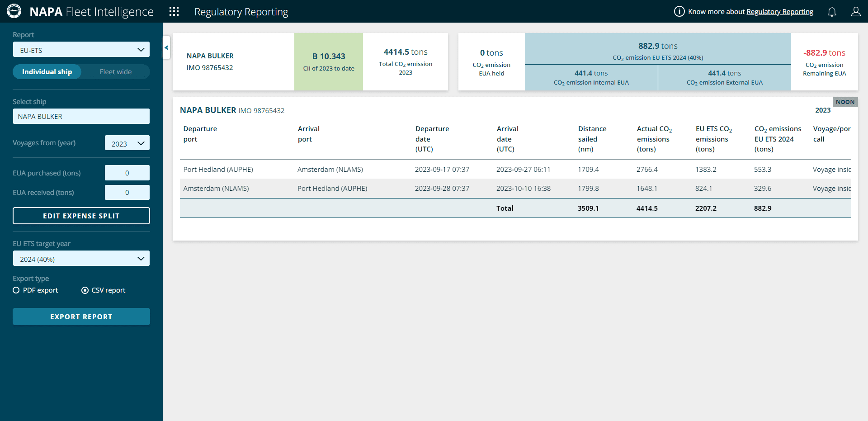Click the Arrival port column header
The image size is (868, 421).
308,134
